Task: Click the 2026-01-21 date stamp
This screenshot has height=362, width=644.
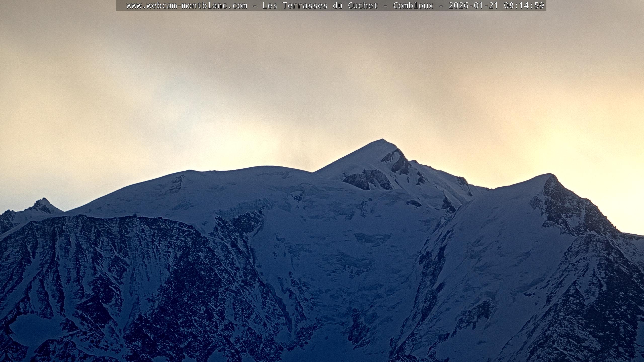Action: tap(473, 6)
